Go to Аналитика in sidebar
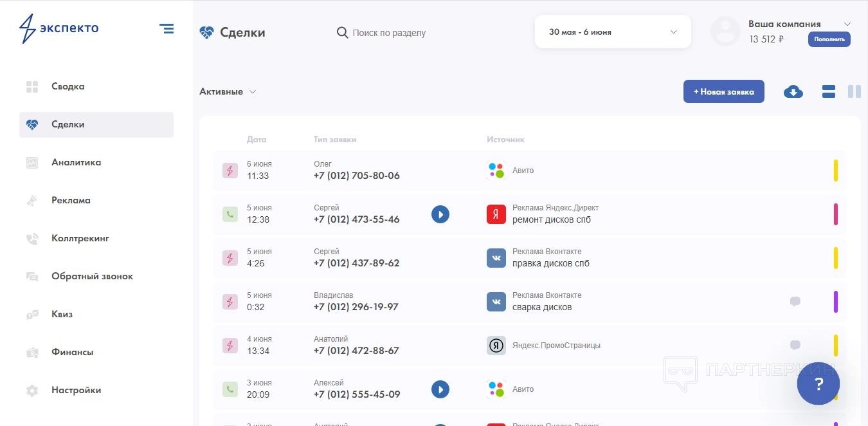Screen dimensions: 868x426 [x=96, y=163]
